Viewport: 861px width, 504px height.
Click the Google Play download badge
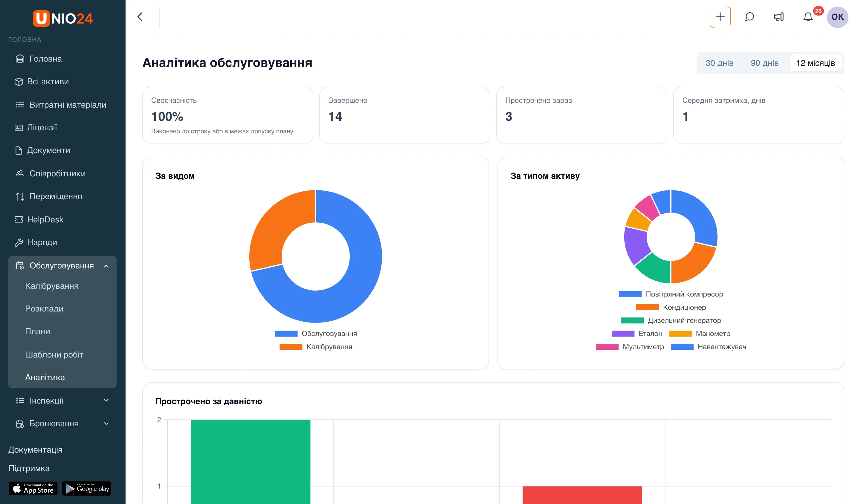click(87, 488)
